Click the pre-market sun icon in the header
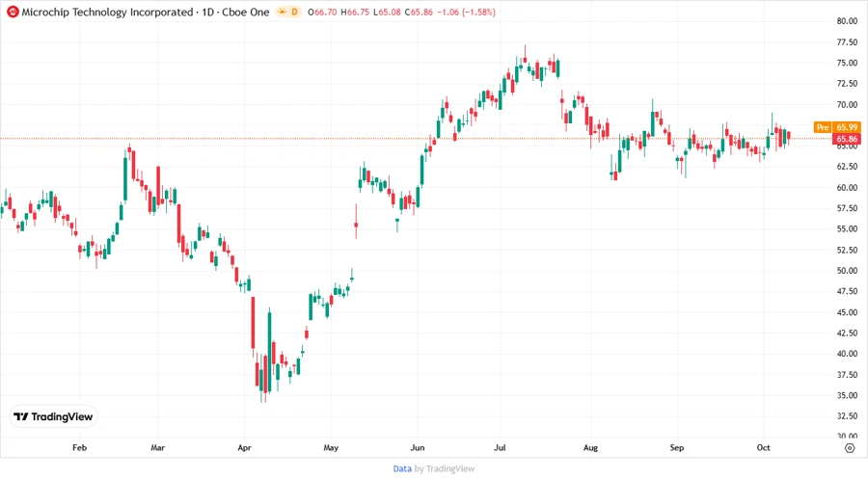This screenshot has width=868, height=480. tap(284, 12)
